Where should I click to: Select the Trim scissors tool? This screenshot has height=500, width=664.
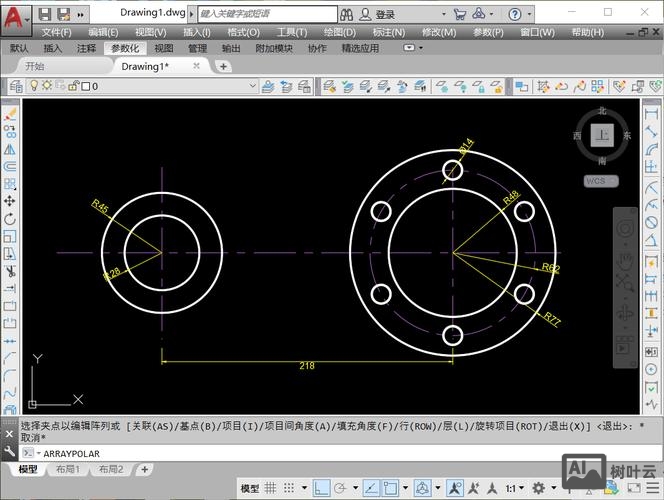pyautogui.click(x=10, y=271)
